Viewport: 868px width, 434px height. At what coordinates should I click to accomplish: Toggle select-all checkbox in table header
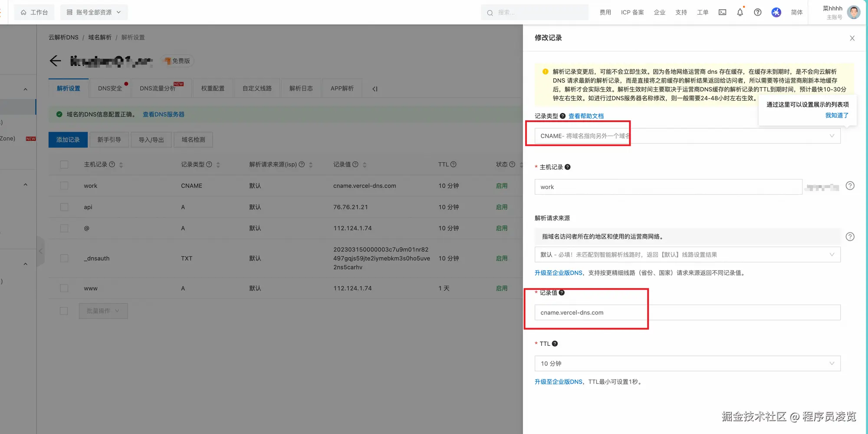click(64, 165)
